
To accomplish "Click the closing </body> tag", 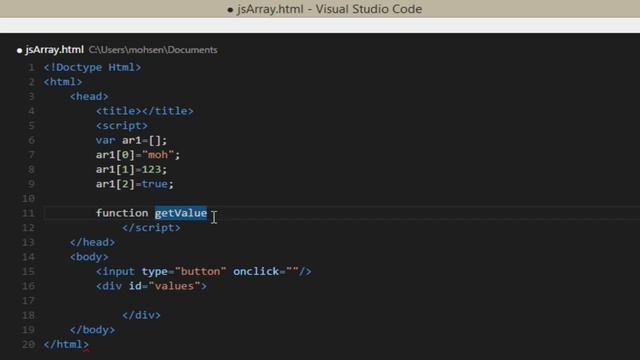I will [x=92, y=330].
